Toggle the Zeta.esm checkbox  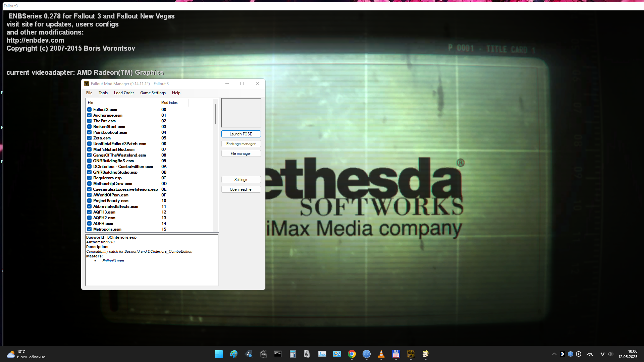coord(90,138)
